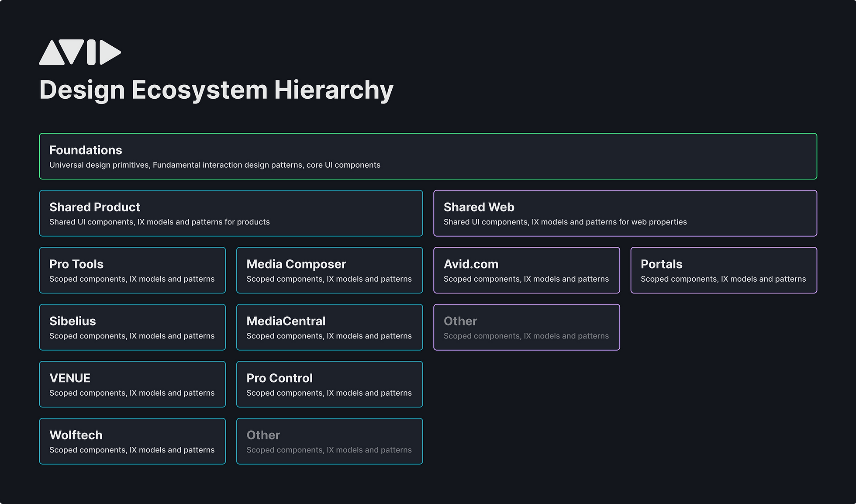
Task: Select the Portals card
Action: pyautogui.click(x=724, y=270)
